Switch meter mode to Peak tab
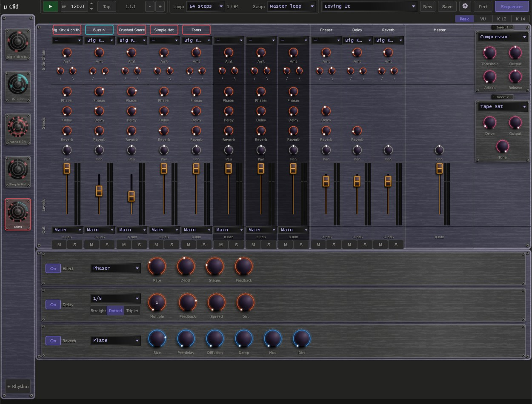The image size is (532, 404). [464, 19]
